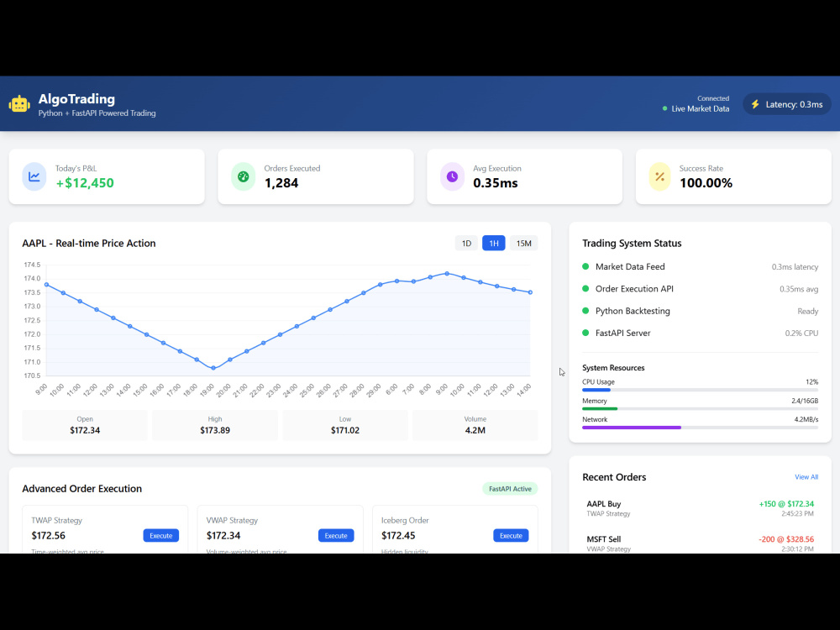Click the Network usage progress bar

coord(701,428)
